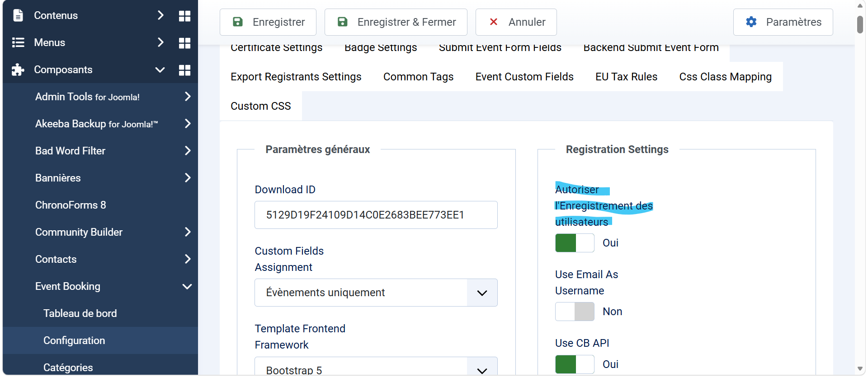Collapse the Event Booking submenu
This screenshot has height=377, width=868.
point(187,286)
